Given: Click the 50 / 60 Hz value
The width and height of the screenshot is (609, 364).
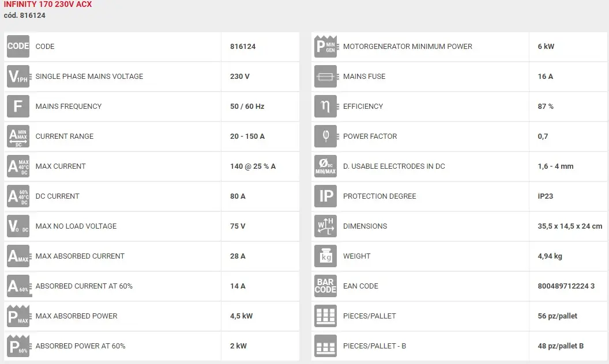Looking at the screenshot, I should [x=247, y=107].
